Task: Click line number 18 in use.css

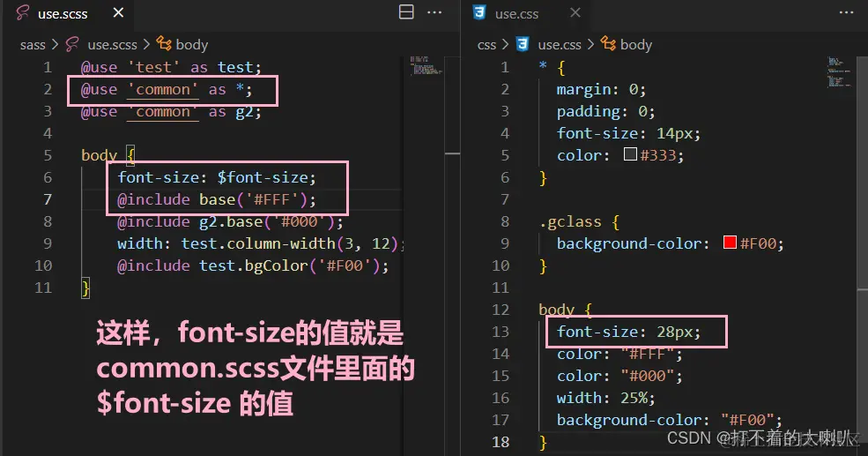Action: tap(501, 442)
